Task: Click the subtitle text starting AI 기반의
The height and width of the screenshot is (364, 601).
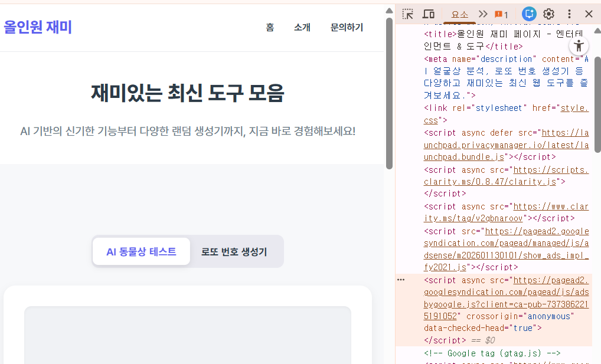Action: point(188,131)
